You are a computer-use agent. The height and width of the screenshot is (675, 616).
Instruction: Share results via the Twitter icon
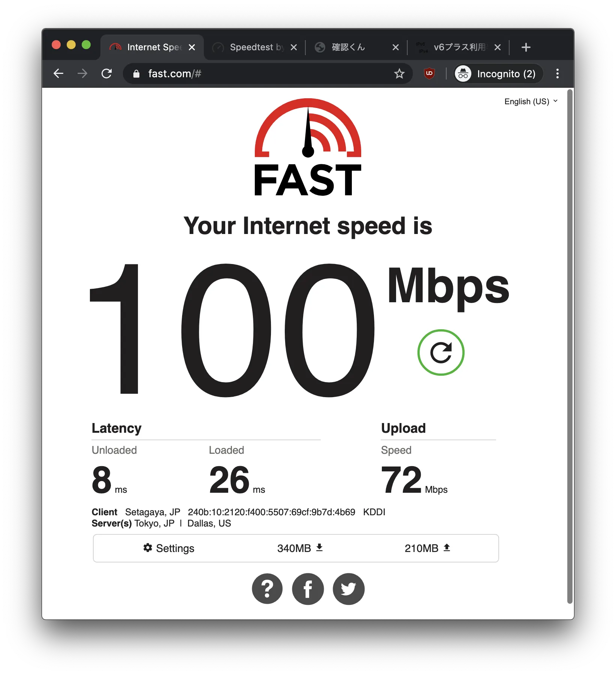(348, 589)
